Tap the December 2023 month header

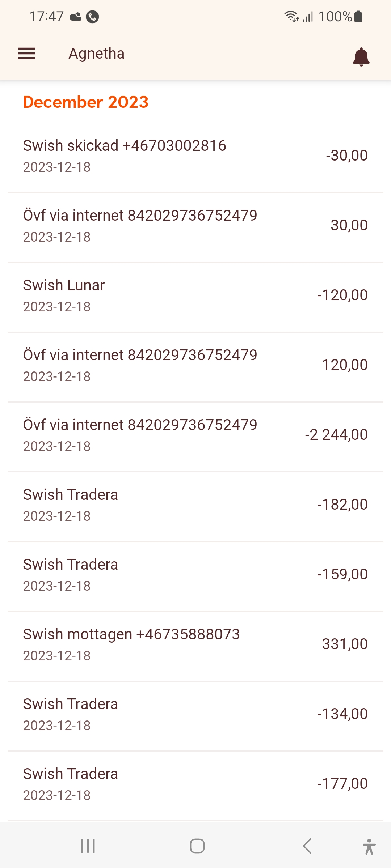[86, 102]
